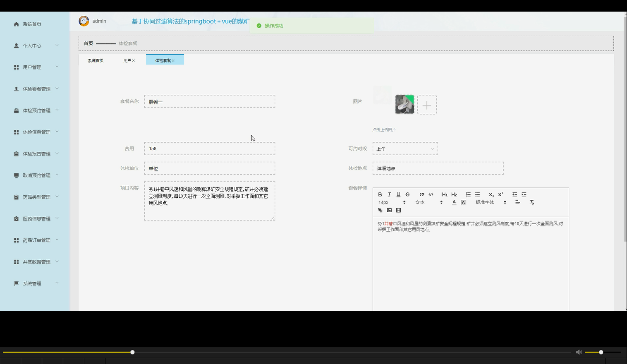Click the uploaded shoe image thumbnail
Image resolution: width=627 pixels, height=364 pixels.
pyautogui.click(x=404, y=104)
